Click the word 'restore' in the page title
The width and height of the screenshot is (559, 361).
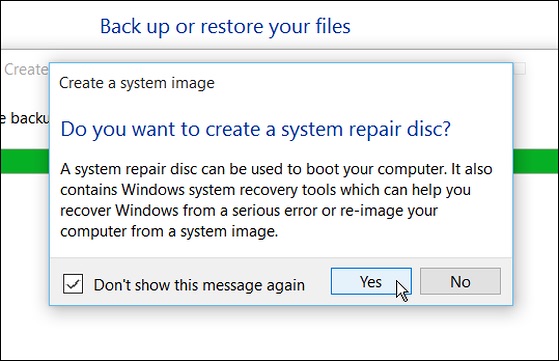click(x=231, y=27)
